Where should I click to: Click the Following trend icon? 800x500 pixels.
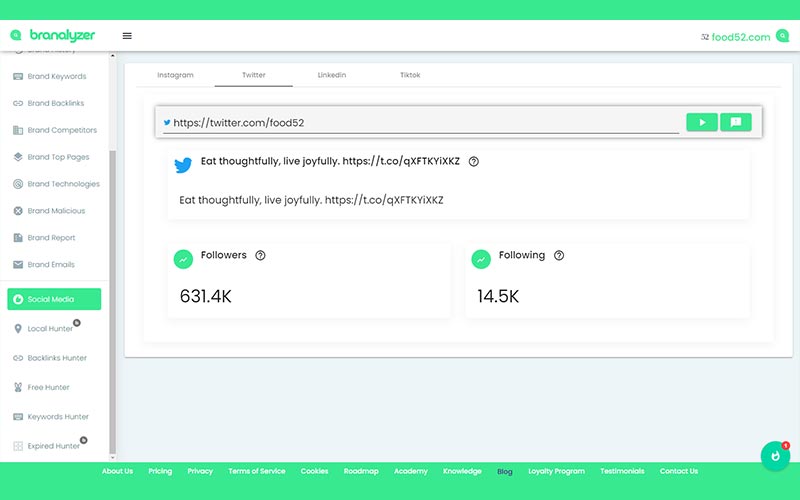tap(481, 259)
